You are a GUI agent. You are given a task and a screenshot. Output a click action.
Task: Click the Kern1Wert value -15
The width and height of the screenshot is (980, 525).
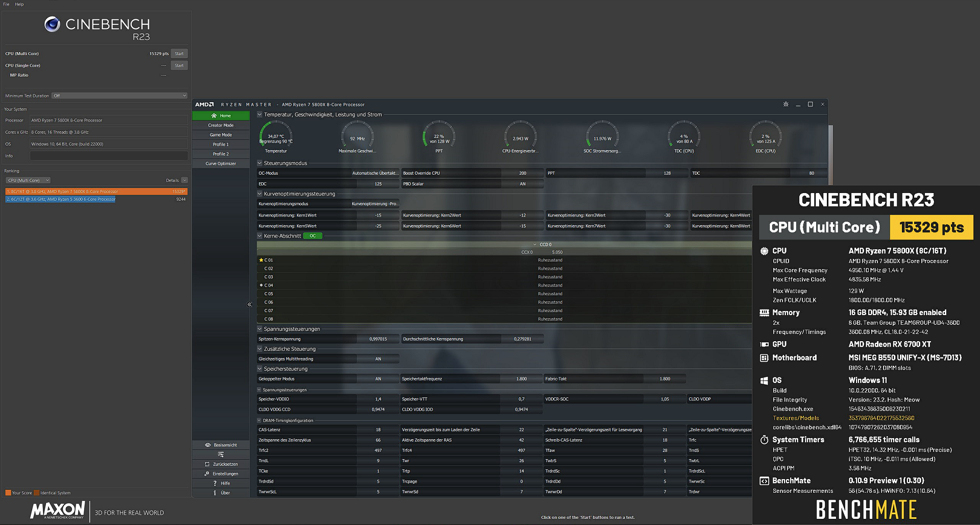[x=378, y=216]
